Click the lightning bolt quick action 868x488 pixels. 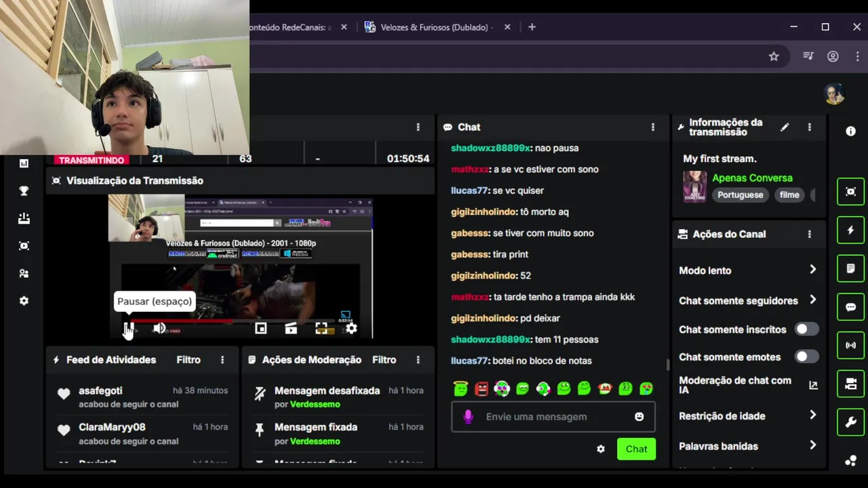click(x=850, y=230)
